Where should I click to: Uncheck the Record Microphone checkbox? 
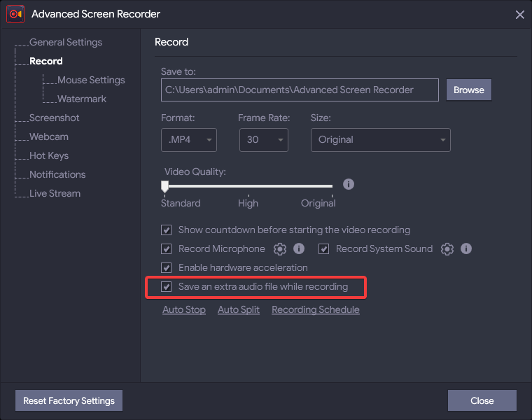(x=167, y=249)
